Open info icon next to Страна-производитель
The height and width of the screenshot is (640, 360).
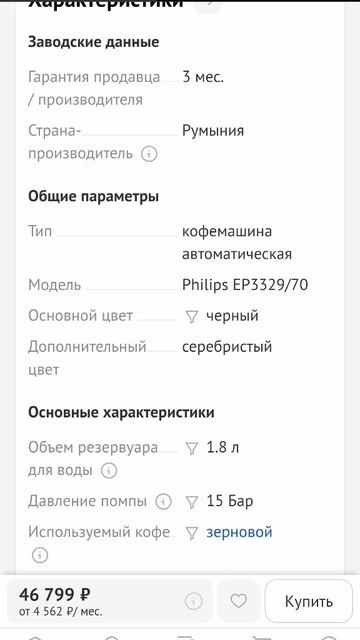click(x=149, y=154)
